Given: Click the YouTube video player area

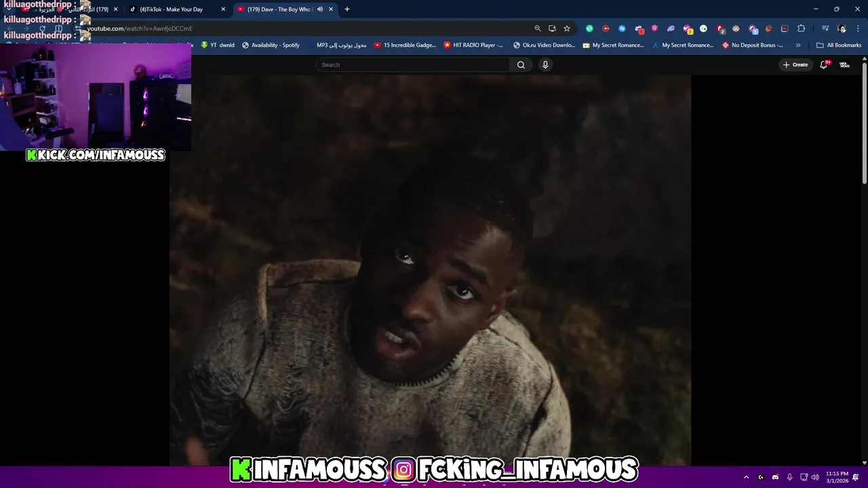Looking at the screenshot, I should point(430,270).
